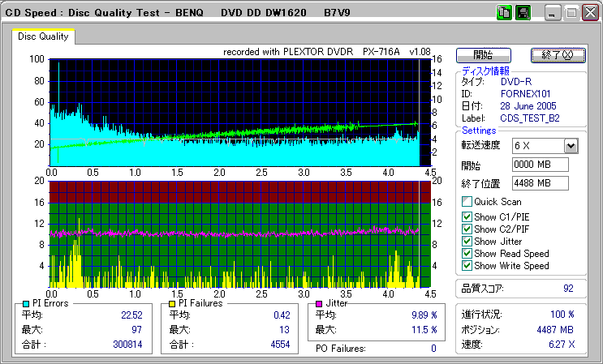Click the 開始 field showing 0000 MB
Image resolution: width=603 pixels, height=364 pixels.
[541, 165]
